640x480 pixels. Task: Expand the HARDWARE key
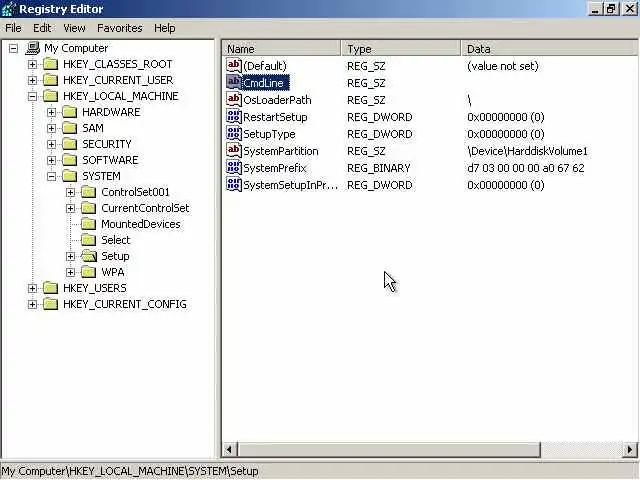(51, 112)
